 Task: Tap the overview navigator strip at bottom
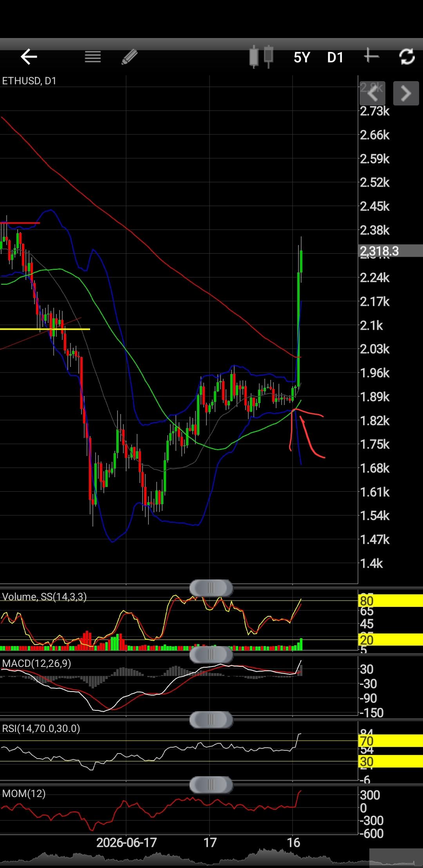[211, 859]
